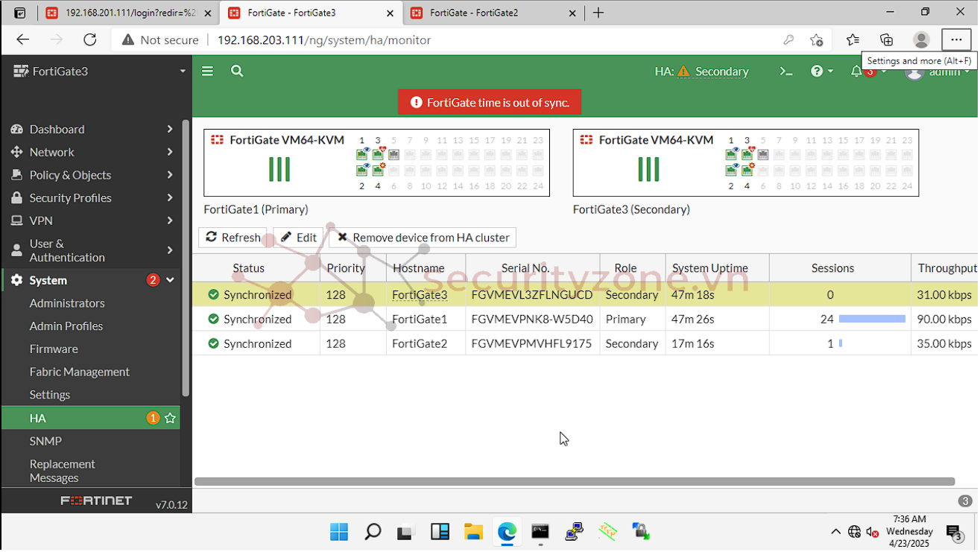
Task: Click FortiGate3 (Secondary) faceplate port 3
Action: [747, 154]
